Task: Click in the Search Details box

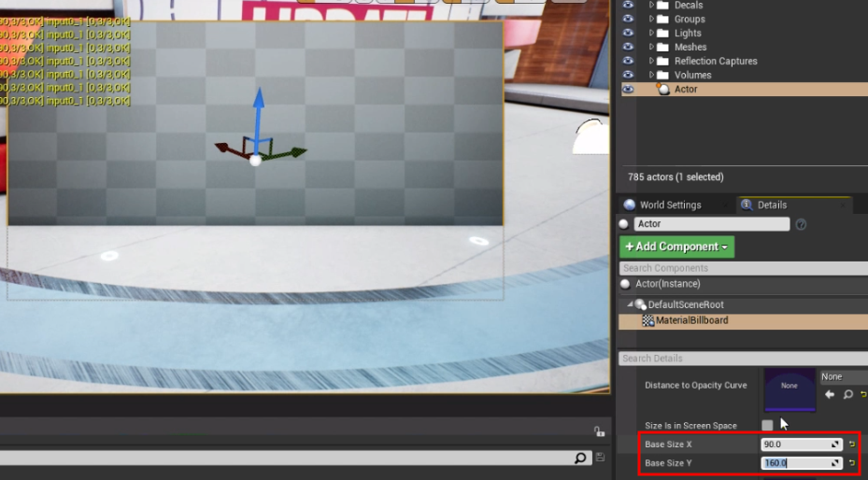Action: click(744, 359)
